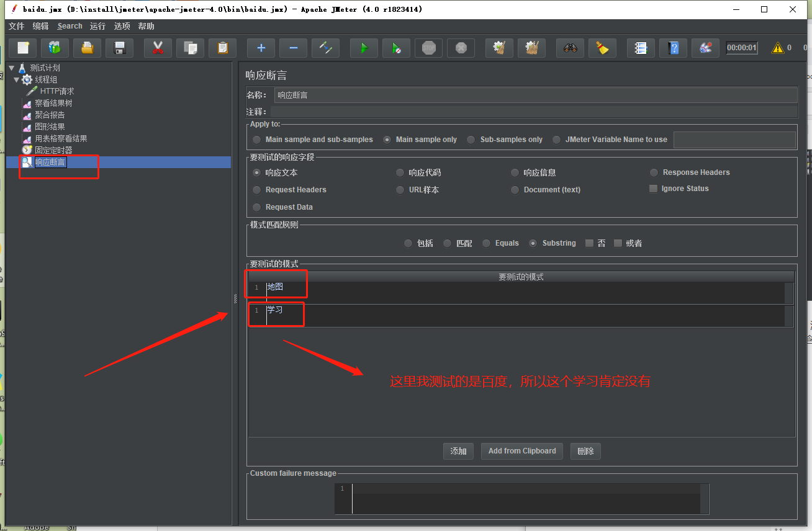Select the 固定定时器 node
This screenshot has width=812, height=531.
(53, 150)
